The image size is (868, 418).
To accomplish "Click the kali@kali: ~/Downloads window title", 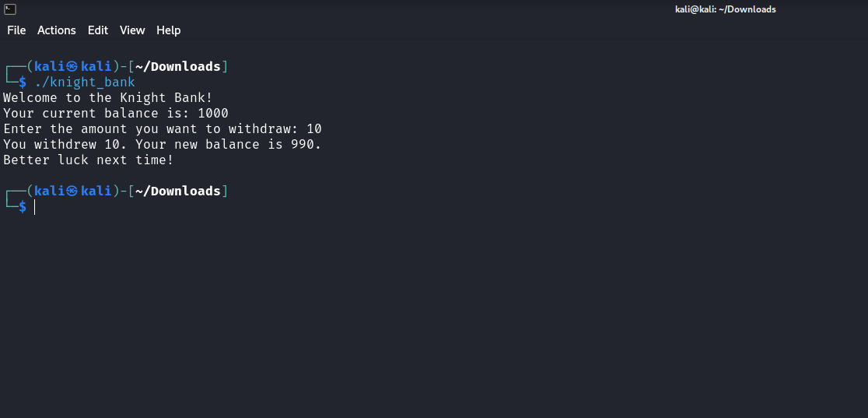I will [725, 9].
